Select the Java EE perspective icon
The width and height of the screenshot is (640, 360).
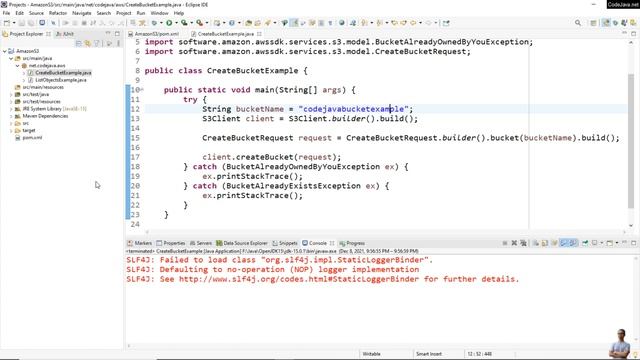607,23
